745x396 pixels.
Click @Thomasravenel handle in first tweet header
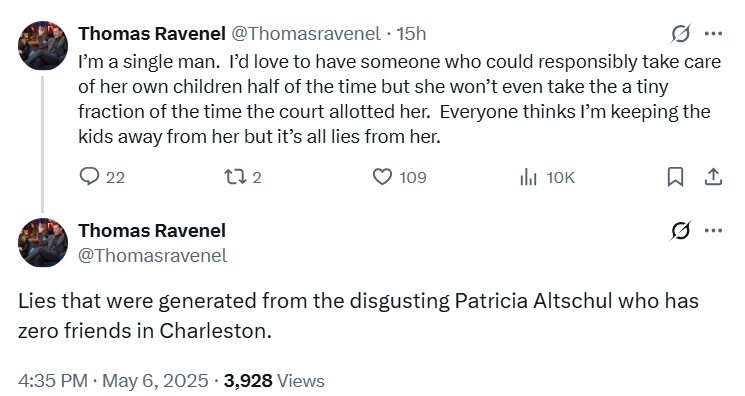(306, 34)
